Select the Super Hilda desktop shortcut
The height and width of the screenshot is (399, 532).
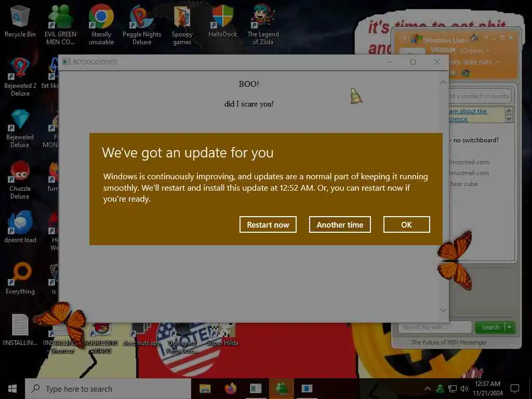point(222,334)
